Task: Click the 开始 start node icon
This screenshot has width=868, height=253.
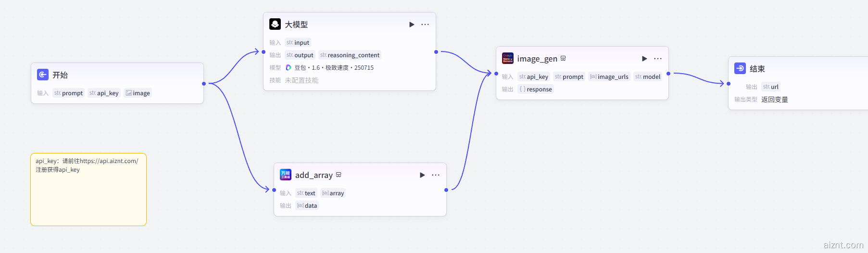Action: [x=43, y=75]
